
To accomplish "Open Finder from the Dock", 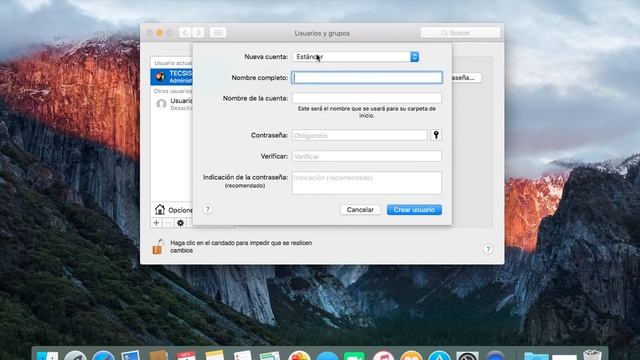I will pos(47,355).
